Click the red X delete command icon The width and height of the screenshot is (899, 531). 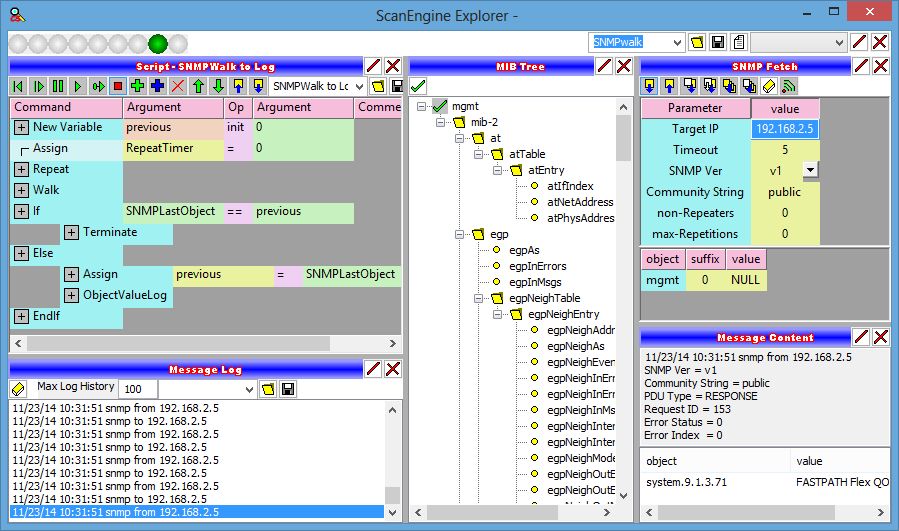[x=177, y=87]
